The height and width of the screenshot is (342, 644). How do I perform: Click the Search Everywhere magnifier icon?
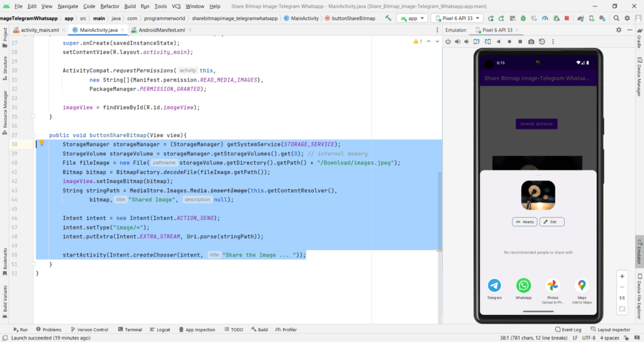point(616,18)
